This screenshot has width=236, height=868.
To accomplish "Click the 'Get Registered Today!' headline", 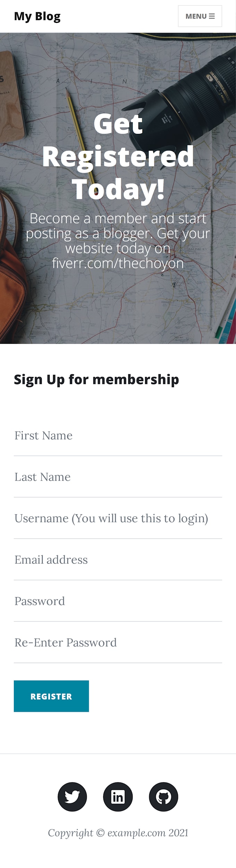I will (118, 156).
